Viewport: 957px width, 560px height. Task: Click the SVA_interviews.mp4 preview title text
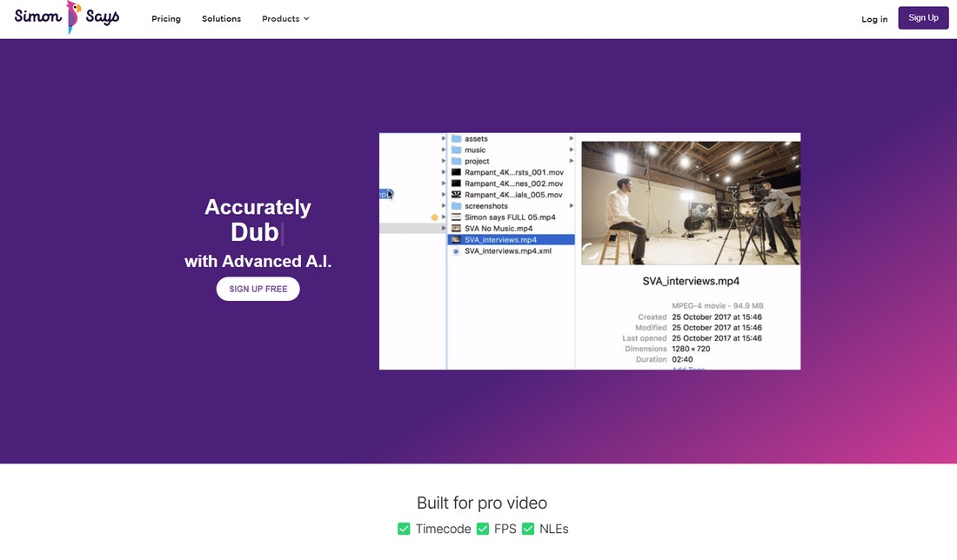(691, 281)
